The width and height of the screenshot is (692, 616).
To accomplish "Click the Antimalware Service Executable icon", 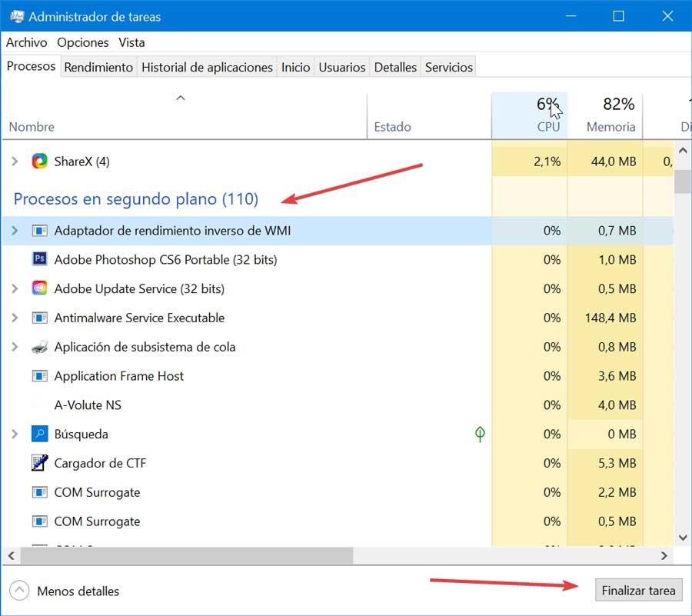I will [x=39, y=318].
